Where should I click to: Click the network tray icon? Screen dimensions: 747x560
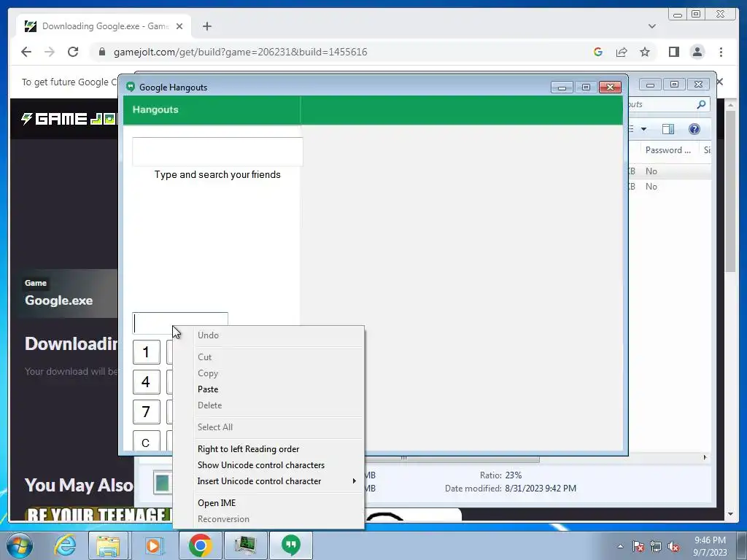click(x=656, y=546)
